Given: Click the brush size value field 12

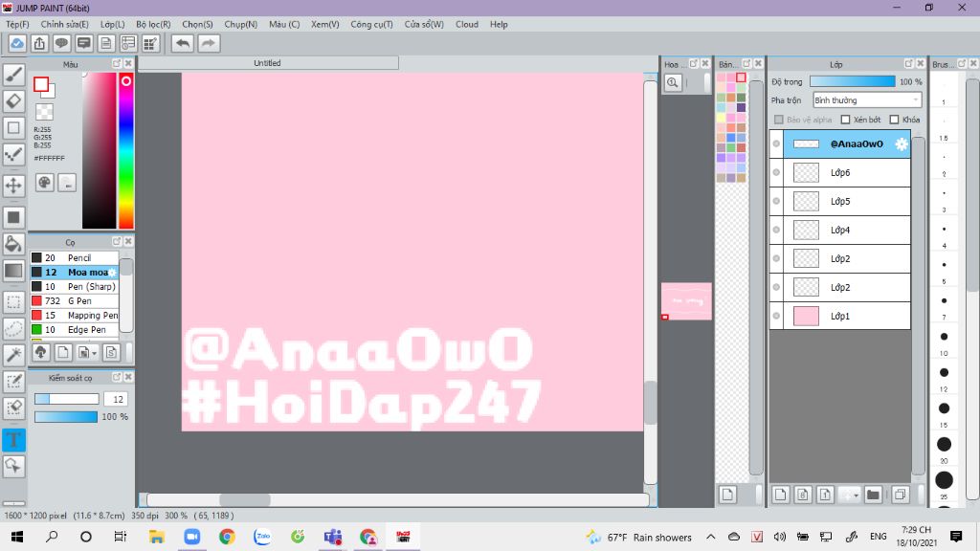Looking at the screenshot, I should [x=116, y=399].
